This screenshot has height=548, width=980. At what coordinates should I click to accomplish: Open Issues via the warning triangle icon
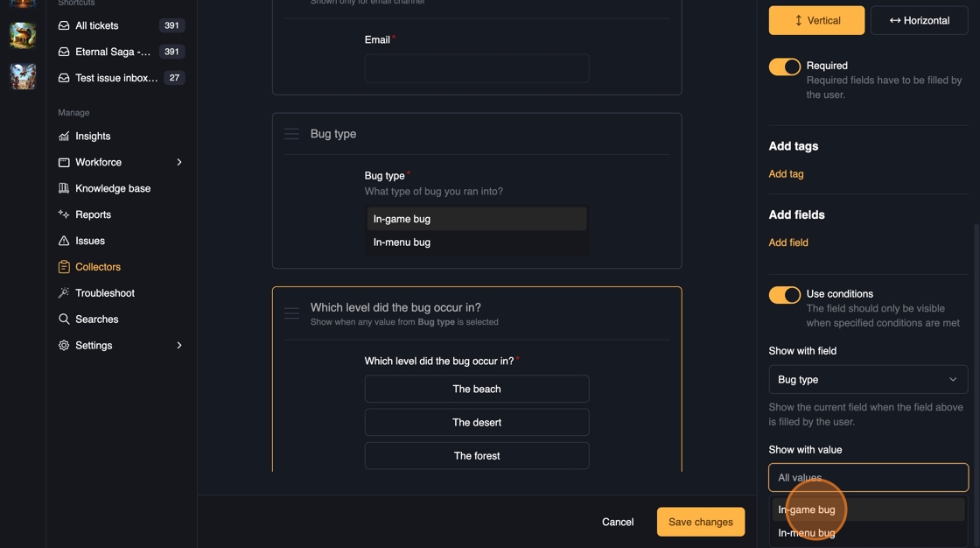pyautogui.click(x=64, y=241)
